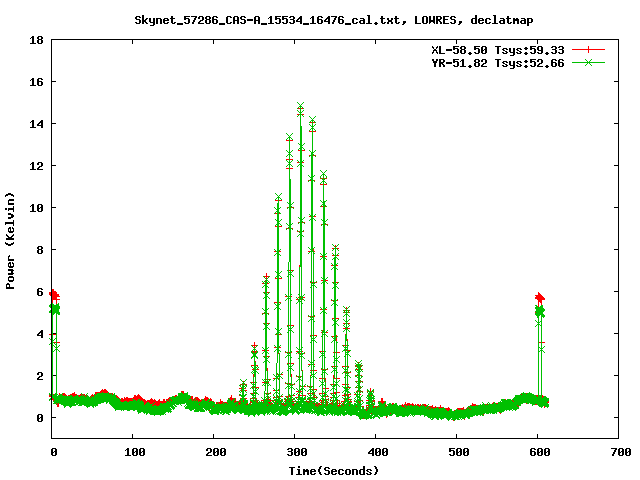The height and width of the screenshot is (480, 640).
Task: Click x-axis tick label 100
Action: click(x=135, y=452)
